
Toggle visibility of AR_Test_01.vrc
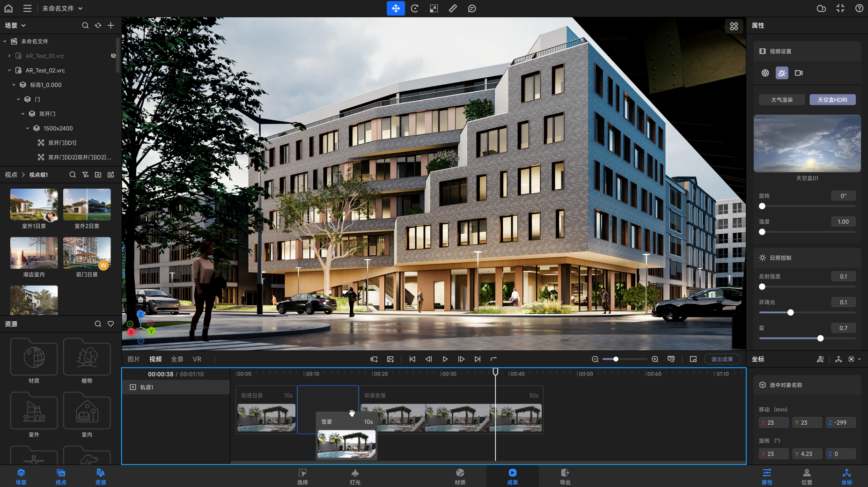click(x=113, y=56)
